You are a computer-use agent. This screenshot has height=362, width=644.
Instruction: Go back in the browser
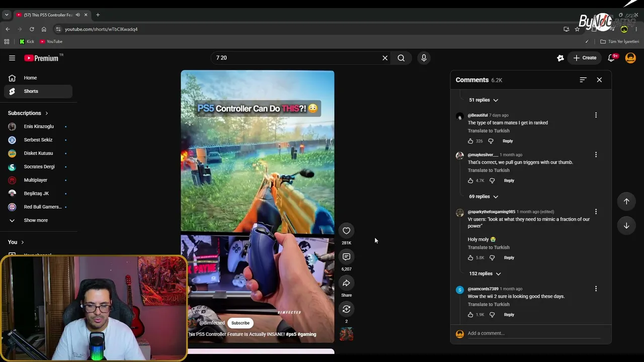[8, 29]
